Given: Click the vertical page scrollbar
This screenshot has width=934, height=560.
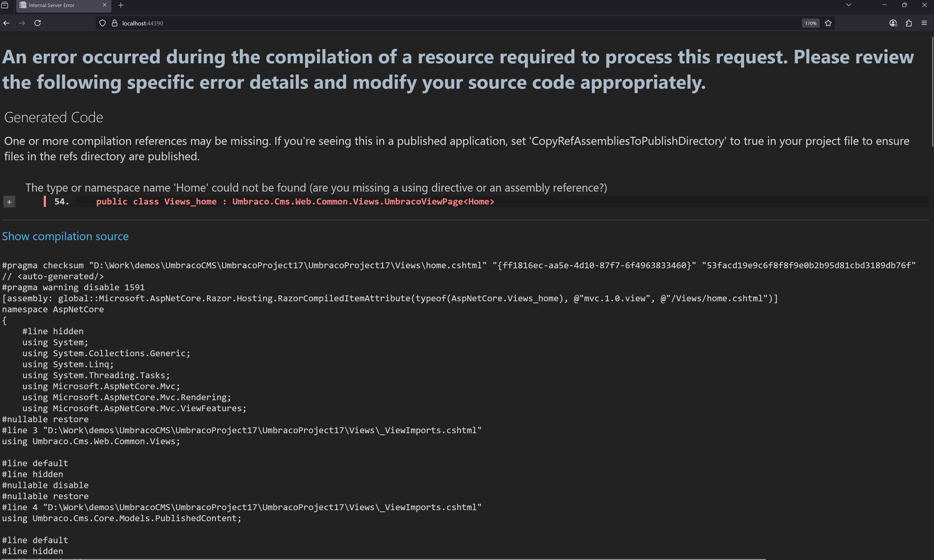Looking at the screenshot, I should click(x=932, y=92).
